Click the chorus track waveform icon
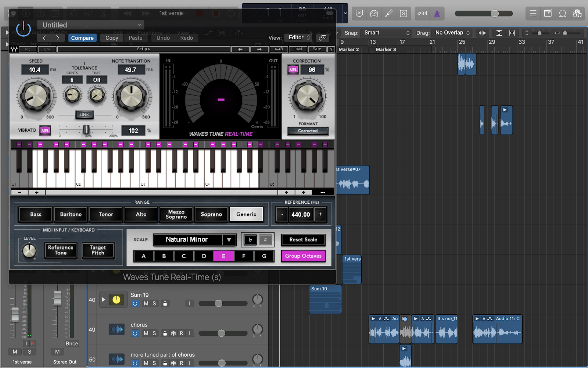This screenshot has height=368, width=588. coord(116,329)
